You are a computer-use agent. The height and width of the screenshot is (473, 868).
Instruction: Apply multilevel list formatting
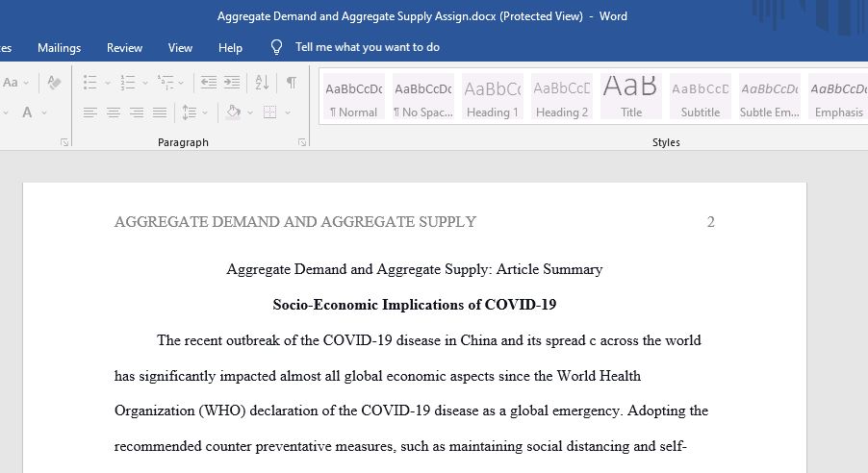point(165,83)
